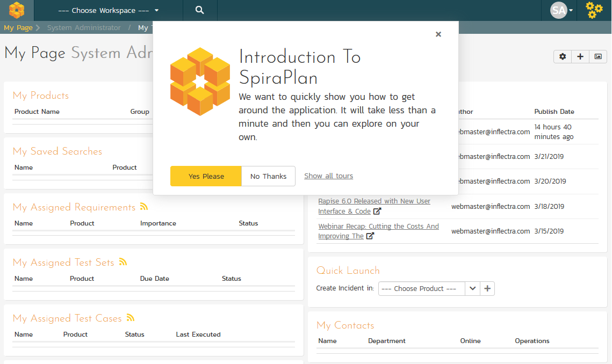Click the add widget plus button
612x364 pixels.
[580, 56]
